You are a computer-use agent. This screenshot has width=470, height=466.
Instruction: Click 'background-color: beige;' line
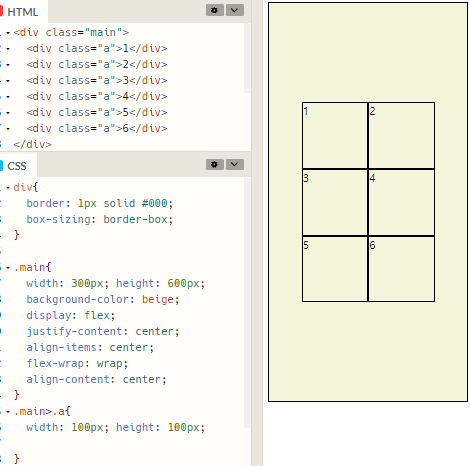coord(103,299)
